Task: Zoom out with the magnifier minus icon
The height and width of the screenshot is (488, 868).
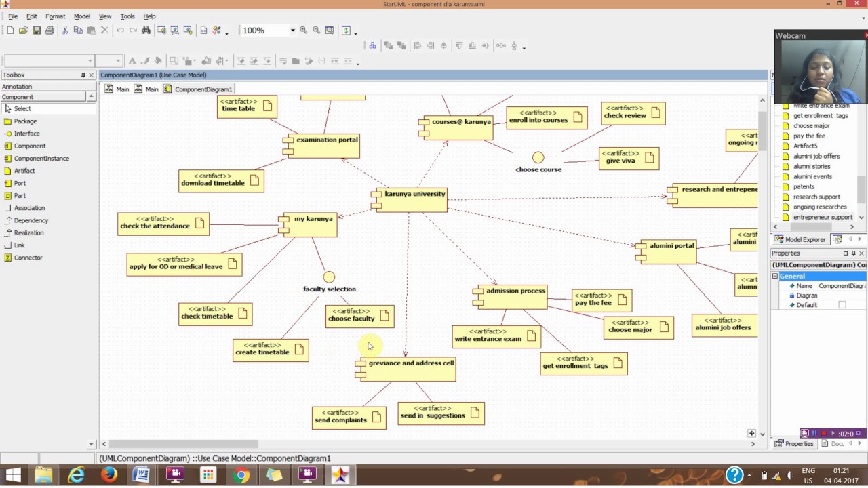Action: 316,30
